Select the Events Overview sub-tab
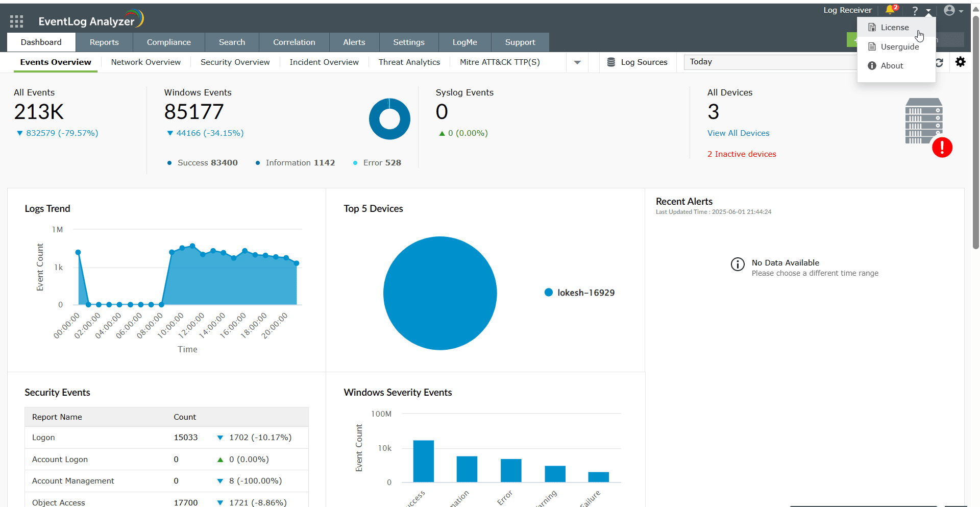 click(56, 62)
